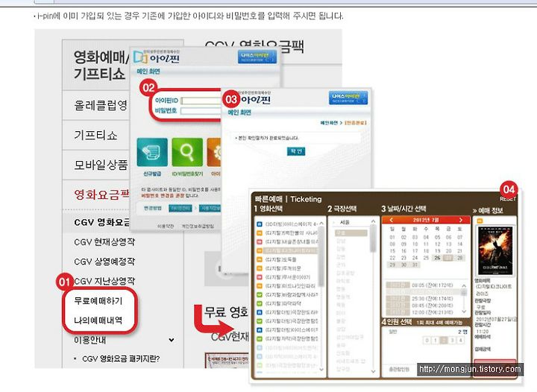Expand the 이용안내 chevron in sidebar
This screenshot has height=392, width=537.
tap(172, 340)
